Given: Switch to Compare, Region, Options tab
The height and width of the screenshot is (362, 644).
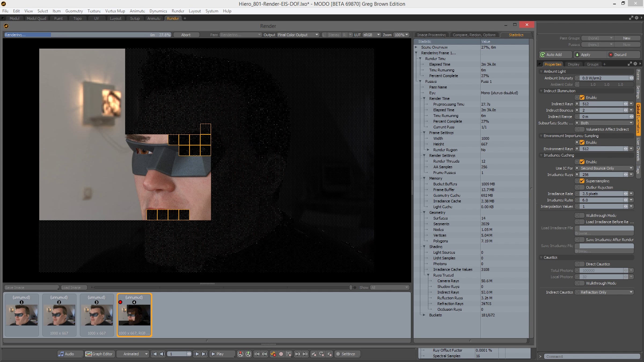Looking at the screenshot, I should (x=474, y=35).
